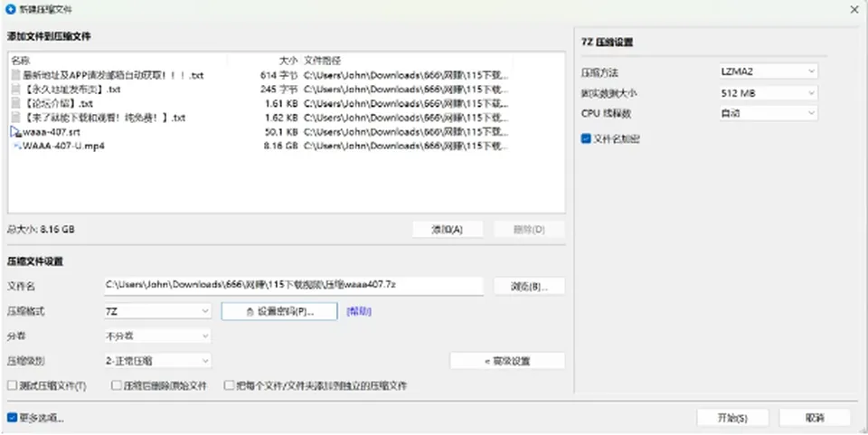Click the 添加(A) button
Viewport: 868px width, 435px height.
[x=448, y=229]
